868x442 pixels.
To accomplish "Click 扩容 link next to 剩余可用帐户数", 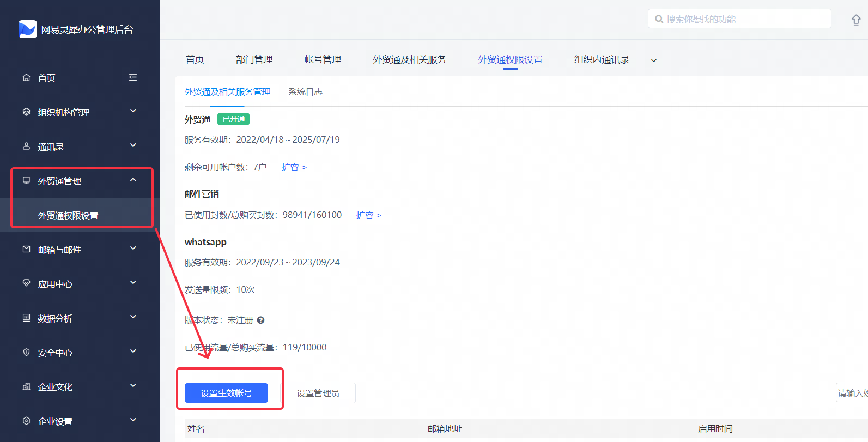I will coord(294,167).
